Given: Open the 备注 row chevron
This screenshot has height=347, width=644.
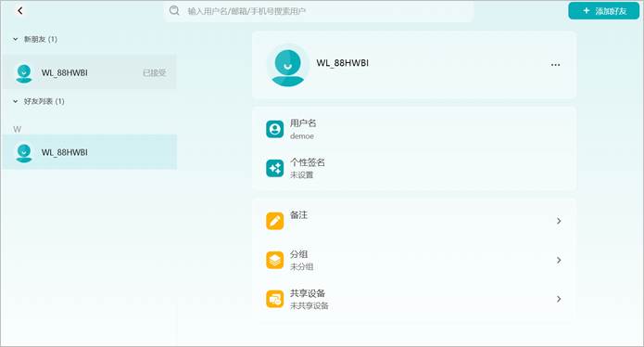Looking at the screenshot, I should 559,221.
